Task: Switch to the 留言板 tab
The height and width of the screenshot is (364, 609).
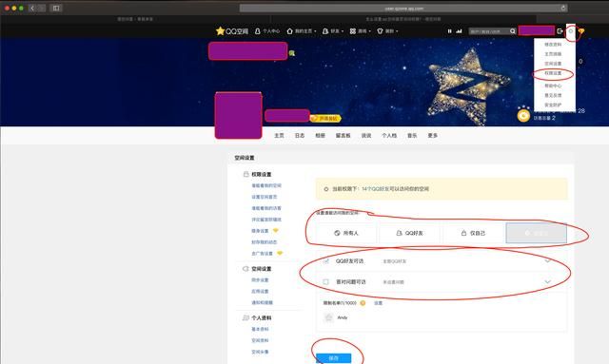Action: tap(343, 136)
